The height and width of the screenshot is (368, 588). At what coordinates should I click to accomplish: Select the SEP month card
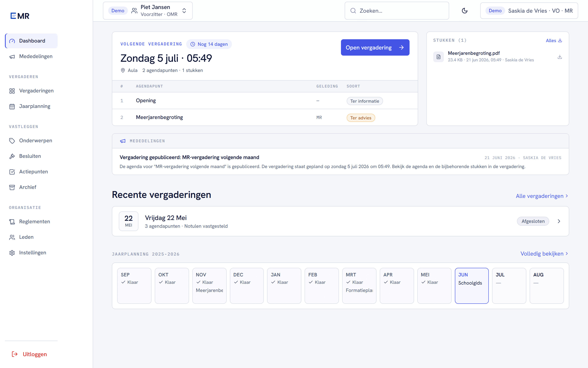pos(134,286)
